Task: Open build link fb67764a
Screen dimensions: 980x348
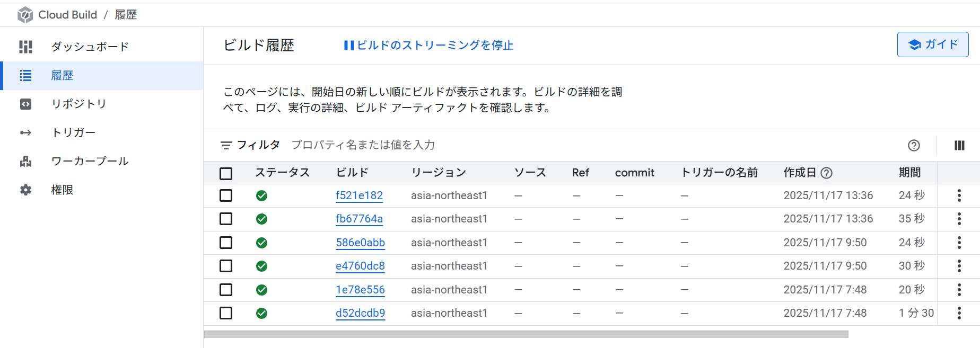Action: pos(359,219)
